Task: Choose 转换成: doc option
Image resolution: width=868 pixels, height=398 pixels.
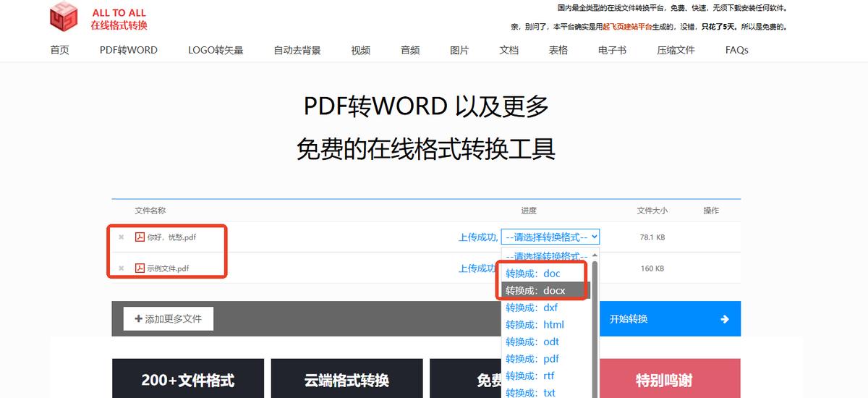Action: 533,274
